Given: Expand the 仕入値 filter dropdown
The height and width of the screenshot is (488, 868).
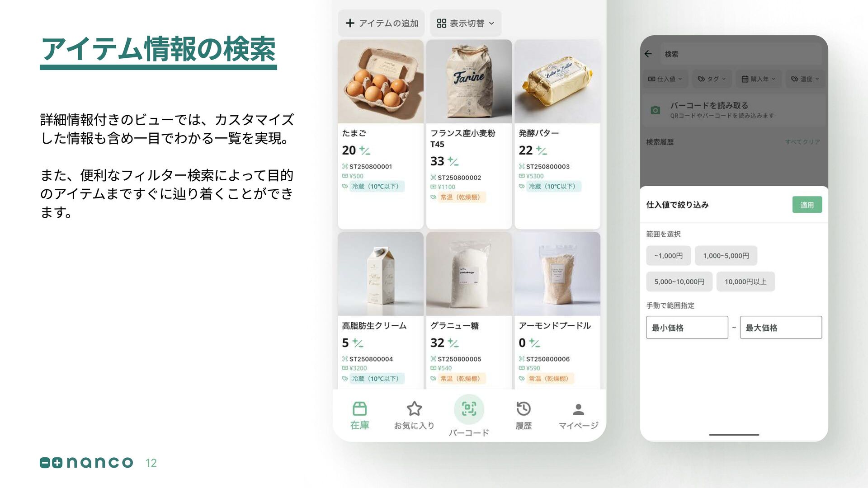Looking at the screenshot, I should 665,79.
